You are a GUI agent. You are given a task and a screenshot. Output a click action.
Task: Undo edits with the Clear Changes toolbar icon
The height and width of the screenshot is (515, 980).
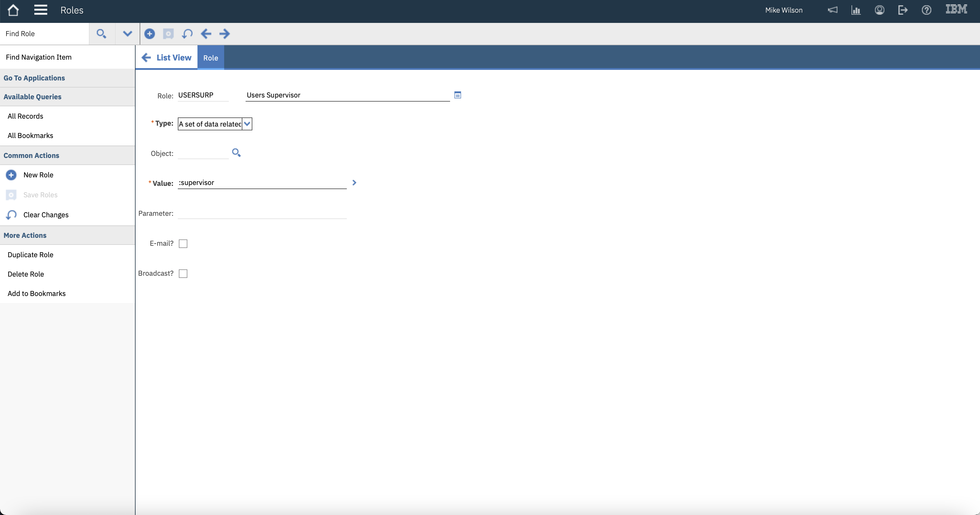187,33
